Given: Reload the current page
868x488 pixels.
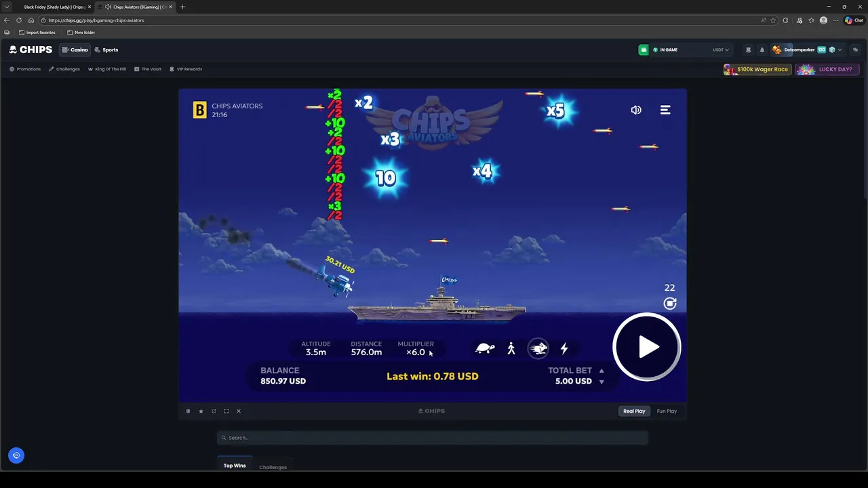Looking at the screenshot, I should (x=19, y=20).
